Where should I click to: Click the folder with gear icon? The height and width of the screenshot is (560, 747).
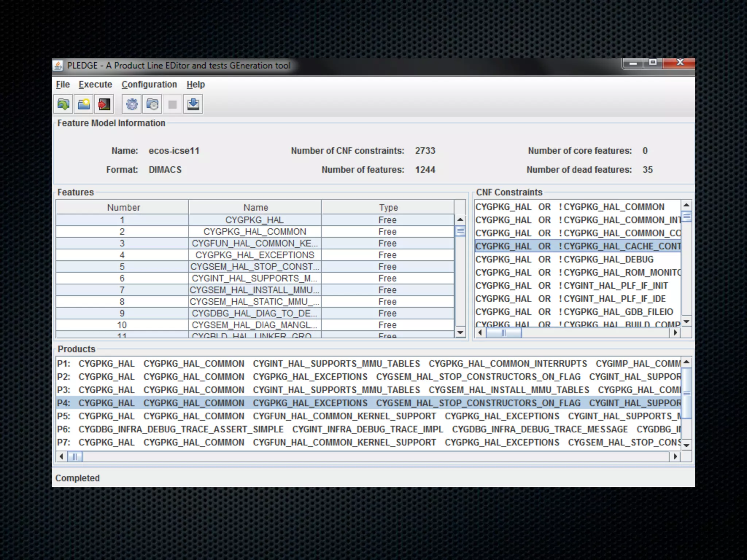point(152,105)
